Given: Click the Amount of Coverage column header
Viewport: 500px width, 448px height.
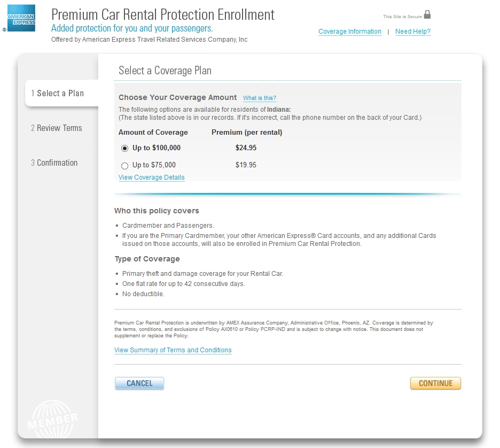Looking at the screenshot, I should pos(153,132).
